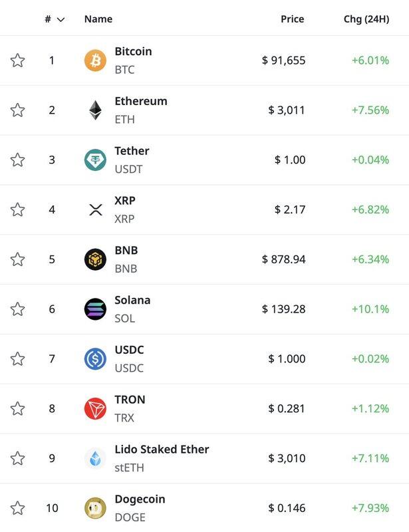
Task: Click the Bitcoin coin logo icon
Action: pos(95,61)
